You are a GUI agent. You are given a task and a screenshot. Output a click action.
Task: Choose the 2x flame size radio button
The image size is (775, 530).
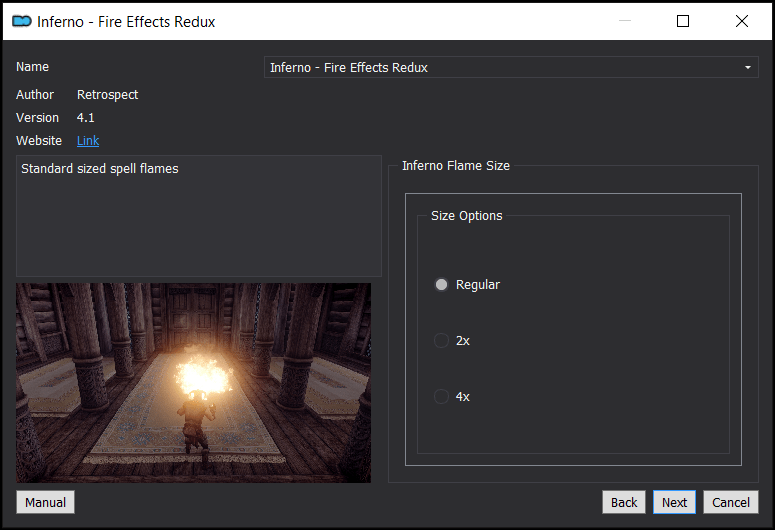click(441, 341)
